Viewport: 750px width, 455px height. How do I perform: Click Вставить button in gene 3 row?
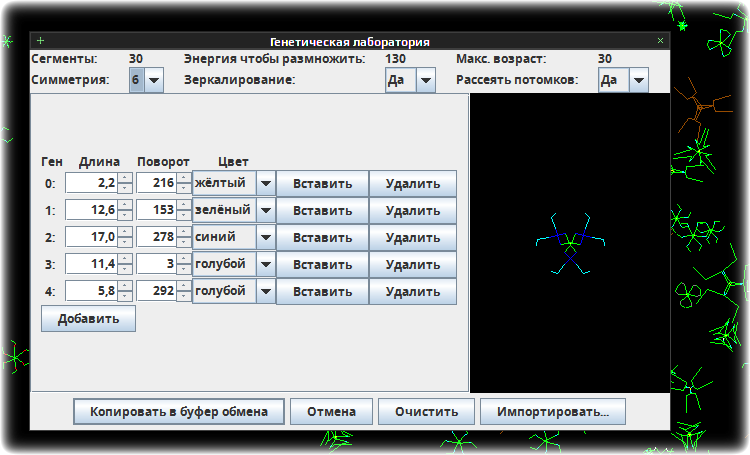(x=322, y=264)
